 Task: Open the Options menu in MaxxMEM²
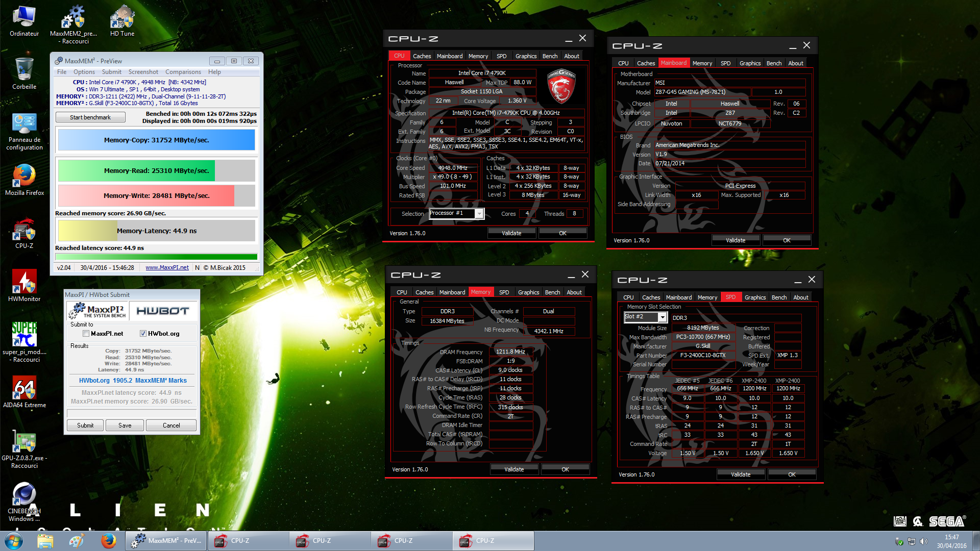click(84, 72)
